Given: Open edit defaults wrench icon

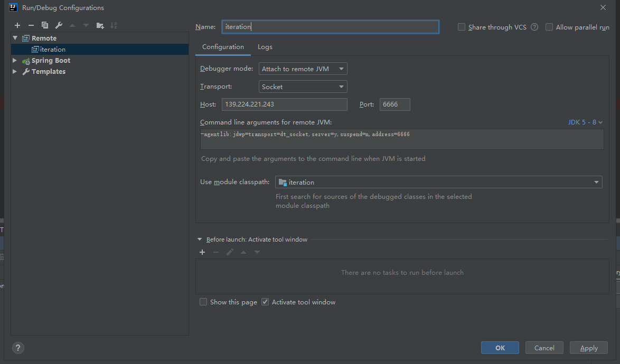Looking at the screenshot, I should [59, 25].
